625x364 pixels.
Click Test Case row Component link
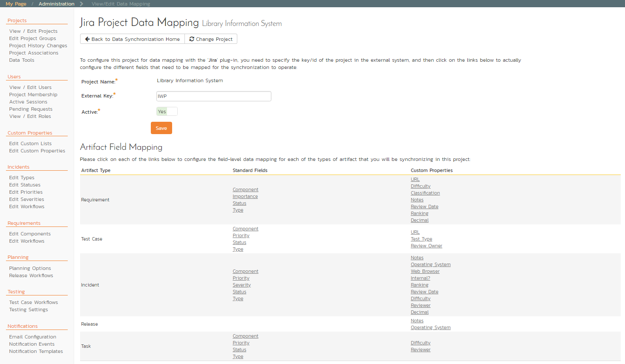pyautogui.click(x=245, y=229)
